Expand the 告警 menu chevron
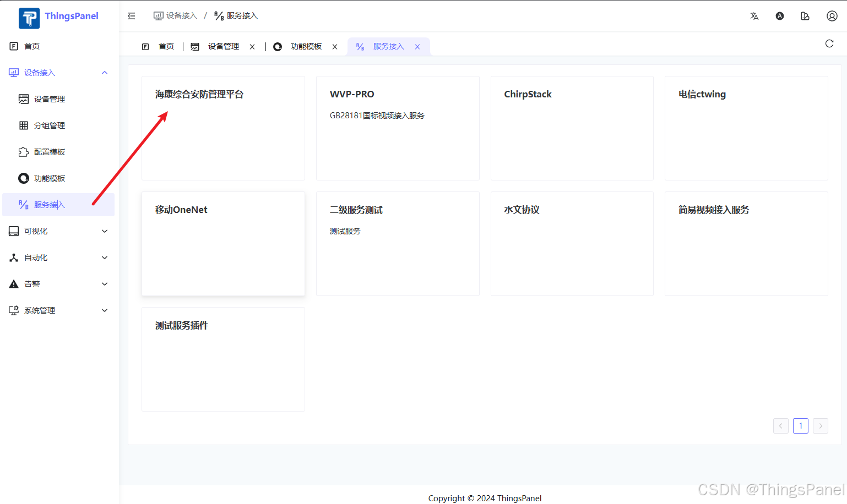Image resolution: width=847 pixels, height=504 pixels. (105, 284)
